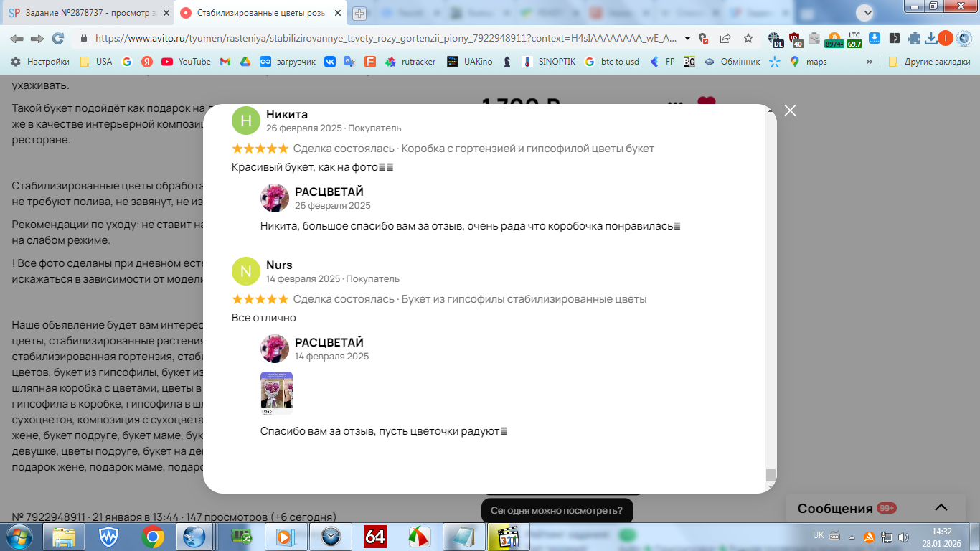The width and height of the screenshot is (980, 551).
Task: Open the btc to usd bookmark
Action: pyautogui.click(x=611, y=62)
